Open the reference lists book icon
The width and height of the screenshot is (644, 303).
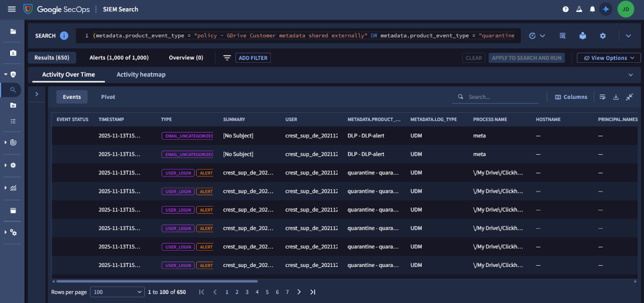click(582, 36)
